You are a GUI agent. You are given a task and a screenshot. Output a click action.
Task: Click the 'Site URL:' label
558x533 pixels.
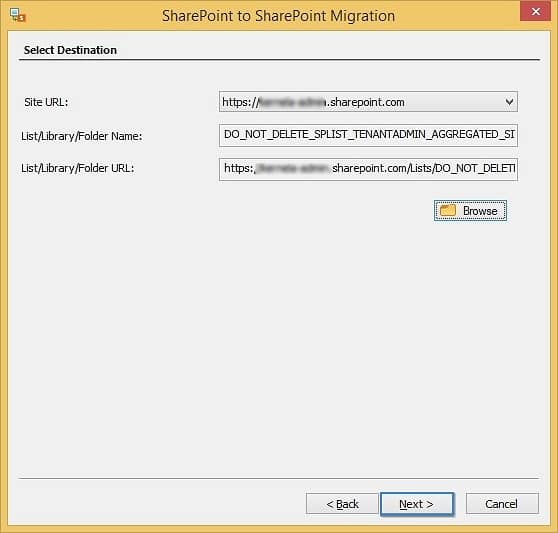tap(46, 102)
